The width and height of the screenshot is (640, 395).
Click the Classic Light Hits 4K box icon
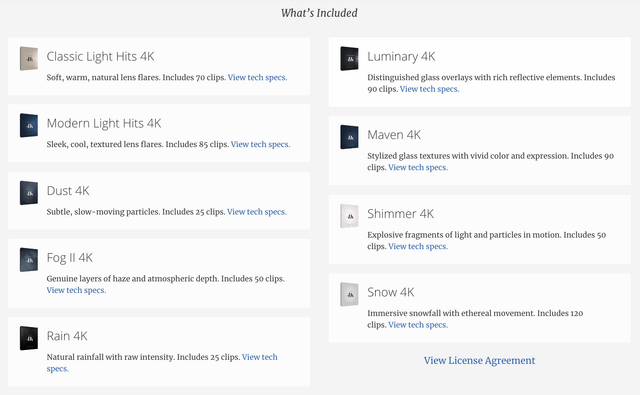29,58
